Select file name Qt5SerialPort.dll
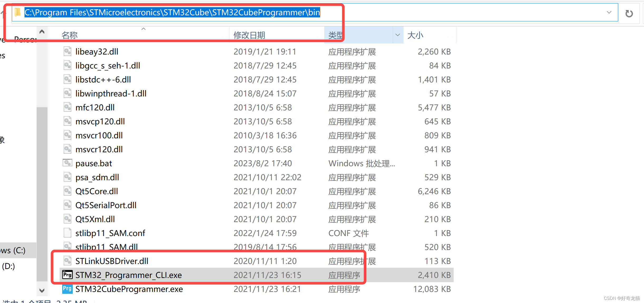 click(x=106, y=205)
